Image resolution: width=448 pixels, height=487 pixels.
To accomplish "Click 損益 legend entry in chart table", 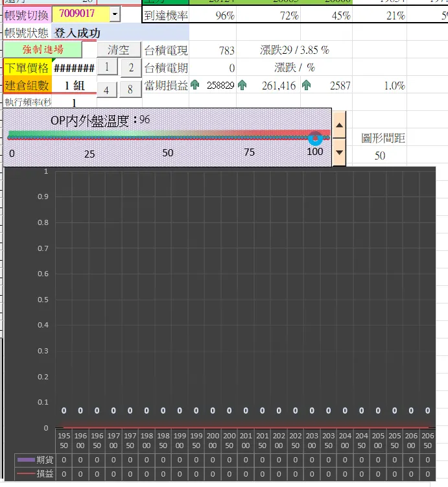I will pyautogui.click(x=36, y=473).
